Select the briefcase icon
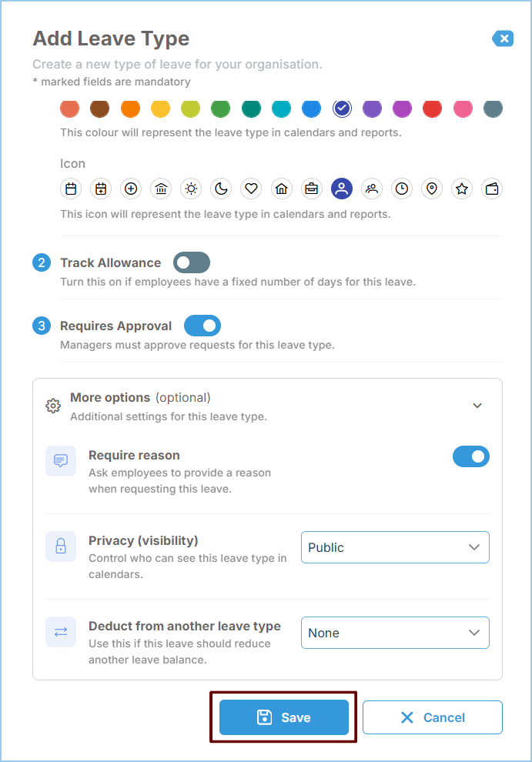 point(312,189)
